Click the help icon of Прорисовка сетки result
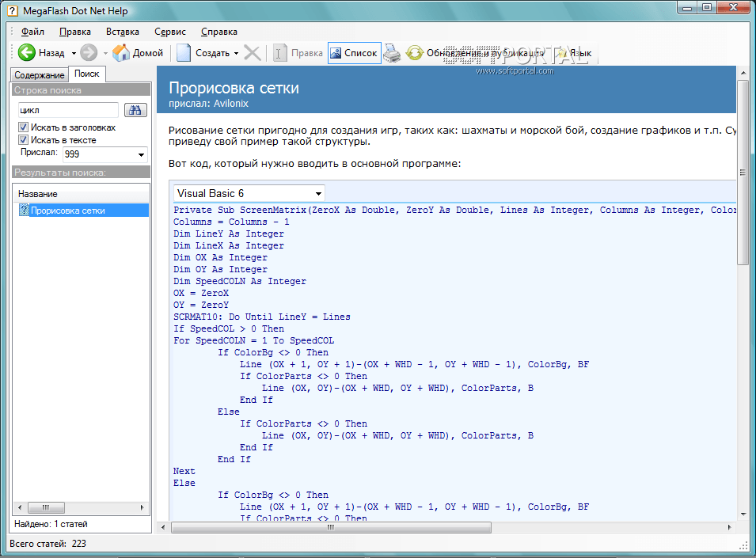Screen dimensions: 756x558 [24, 210]
